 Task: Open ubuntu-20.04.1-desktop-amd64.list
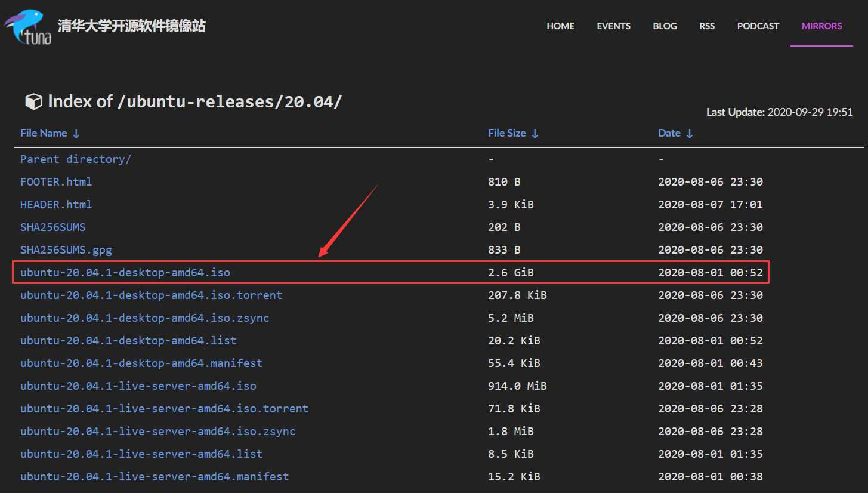click(x=128, y=341)
